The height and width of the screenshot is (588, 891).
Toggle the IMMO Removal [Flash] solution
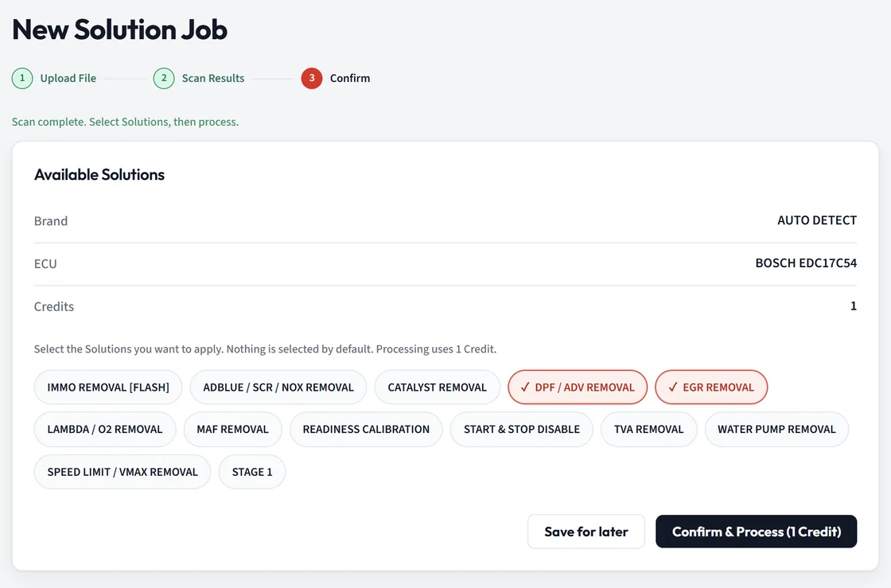coord(108,387)
